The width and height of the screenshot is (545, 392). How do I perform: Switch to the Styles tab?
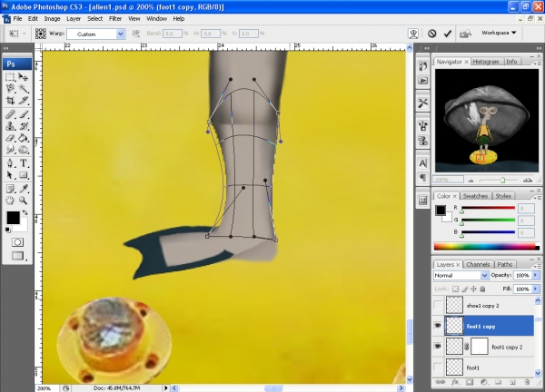(503, 196)
